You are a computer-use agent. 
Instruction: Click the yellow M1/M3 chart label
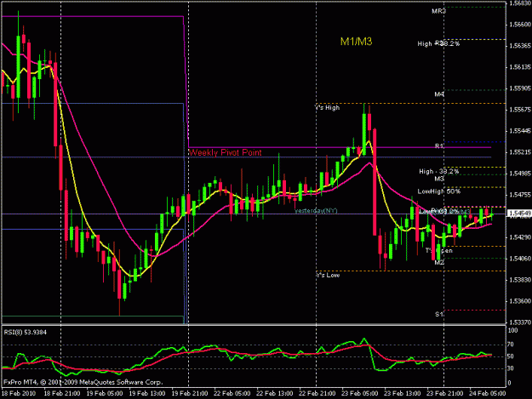coord(356,42)
